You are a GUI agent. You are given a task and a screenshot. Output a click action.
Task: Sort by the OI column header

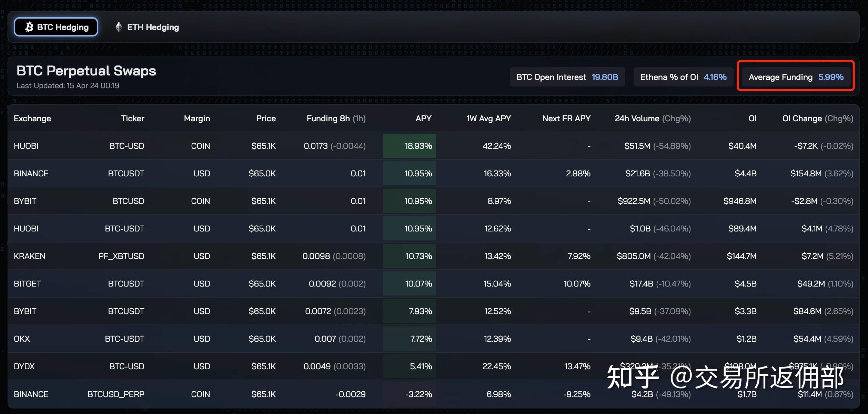coord(753,118)
